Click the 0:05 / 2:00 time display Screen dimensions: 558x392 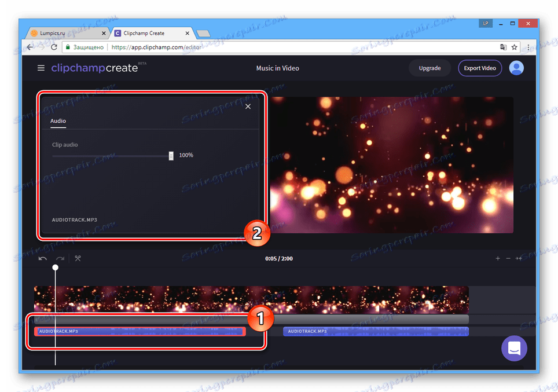(x=279, y=258)
